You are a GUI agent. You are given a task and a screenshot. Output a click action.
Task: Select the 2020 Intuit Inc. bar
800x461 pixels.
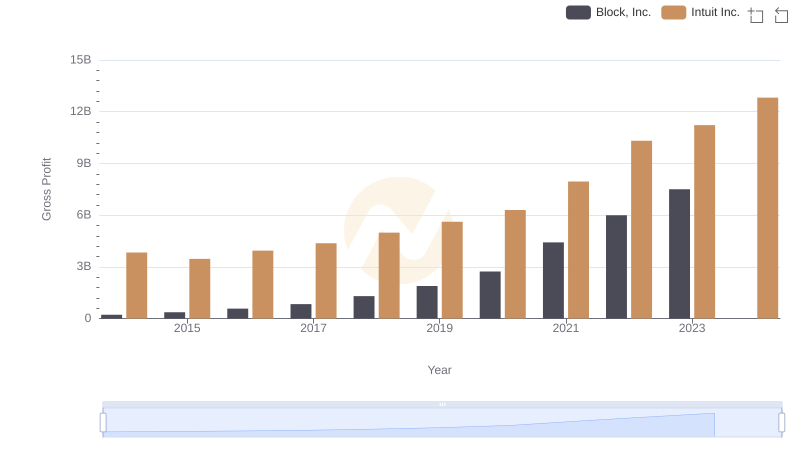[515, 264]
